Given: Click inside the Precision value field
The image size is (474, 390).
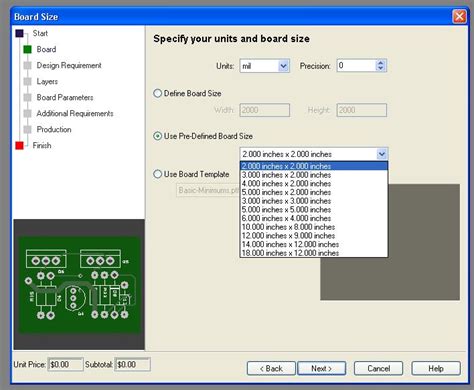Looking at the screenshot, I should point(356,65).
